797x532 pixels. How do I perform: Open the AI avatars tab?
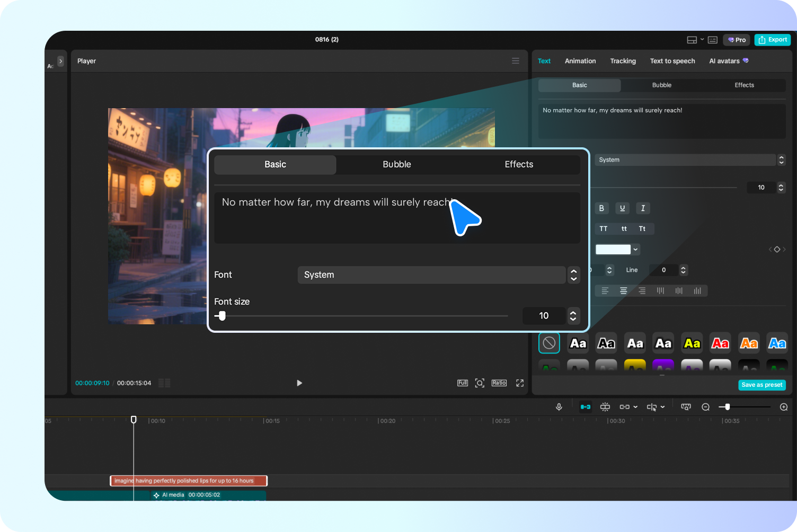(729, 61)
